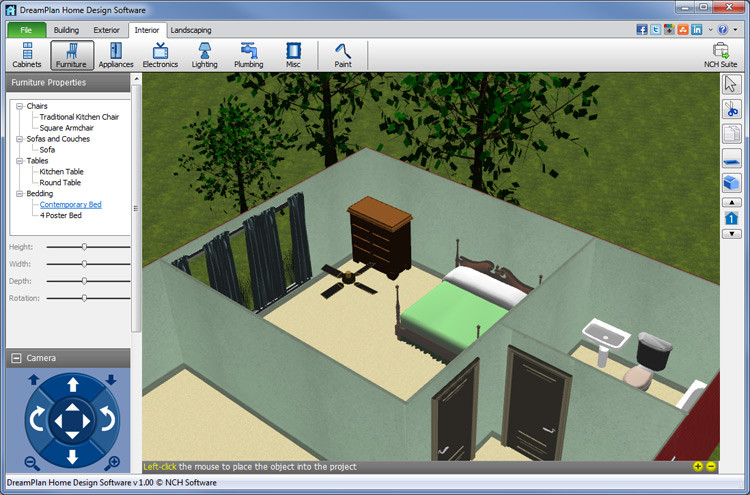Screen dimensions: 750x495
Task: Click the Rotation slider handle
Action: [x=84, y=298]
